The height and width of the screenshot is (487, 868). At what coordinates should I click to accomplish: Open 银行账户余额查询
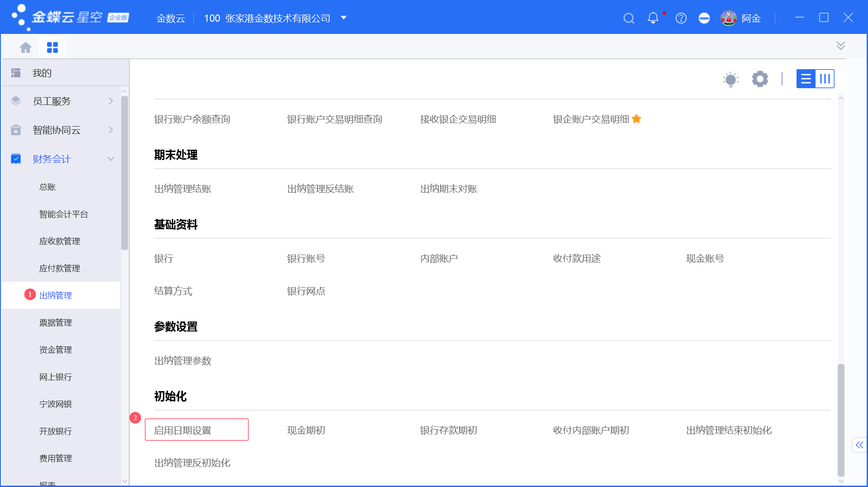[192, 119]
